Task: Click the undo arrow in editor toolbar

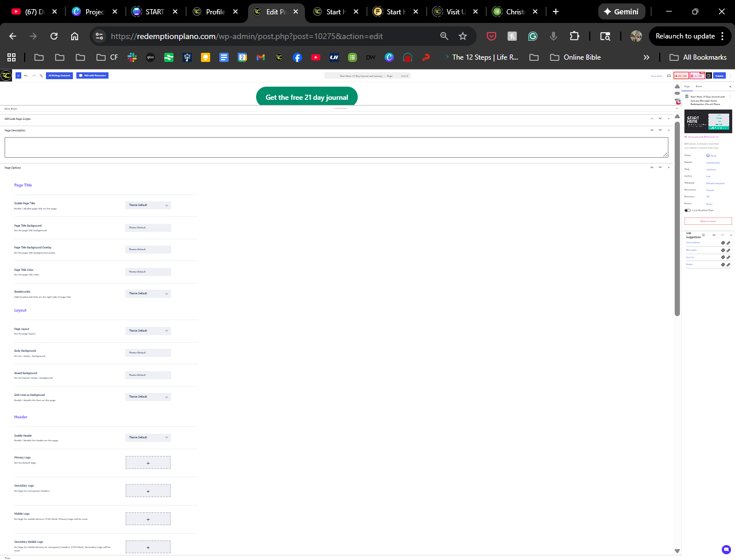Action: 26,76
